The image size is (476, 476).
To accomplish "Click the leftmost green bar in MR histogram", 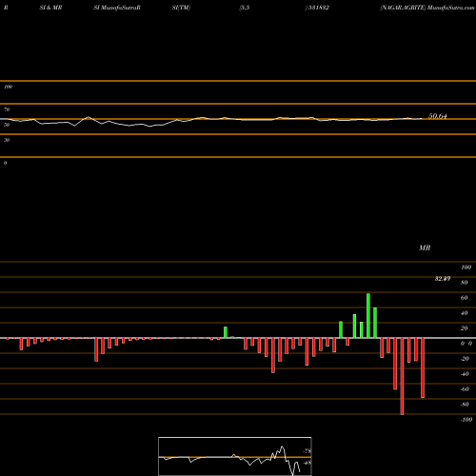I will pos(226,332).
